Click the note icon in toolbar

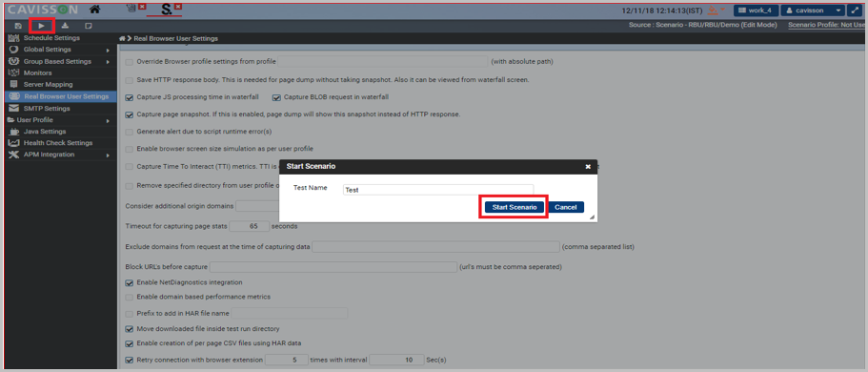tap(89, 26)
